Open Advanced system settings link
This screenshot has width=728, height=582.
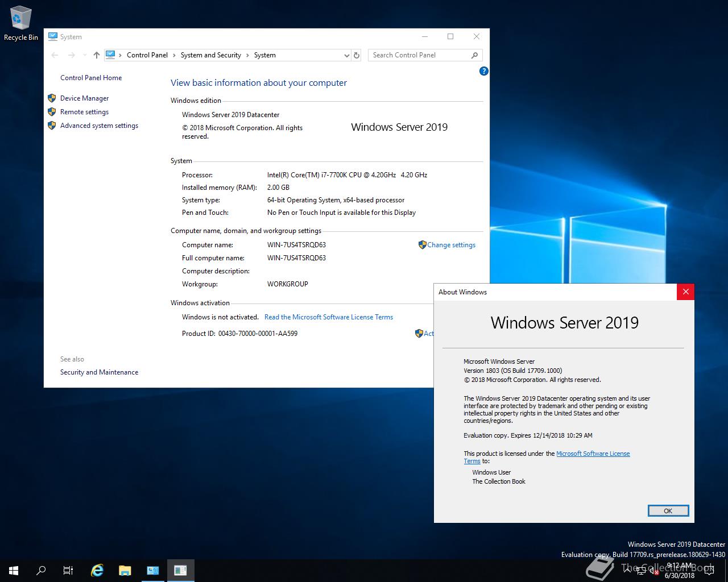[99, 126]
